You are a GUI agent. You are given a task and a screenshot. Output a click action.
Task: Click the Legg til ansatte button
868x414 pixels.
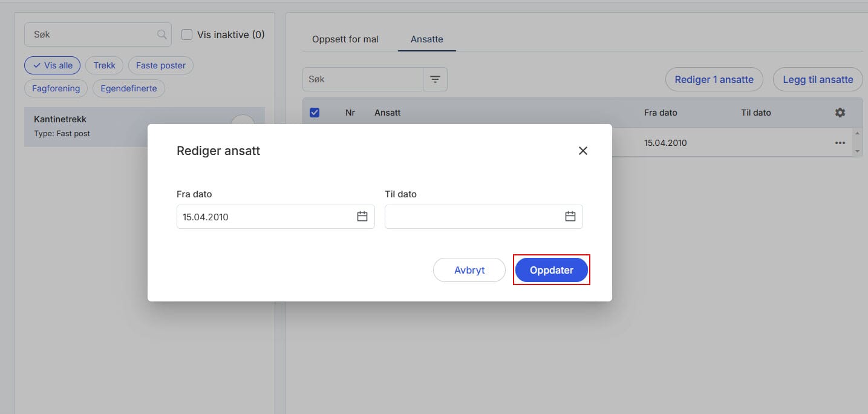pos(817,79)
